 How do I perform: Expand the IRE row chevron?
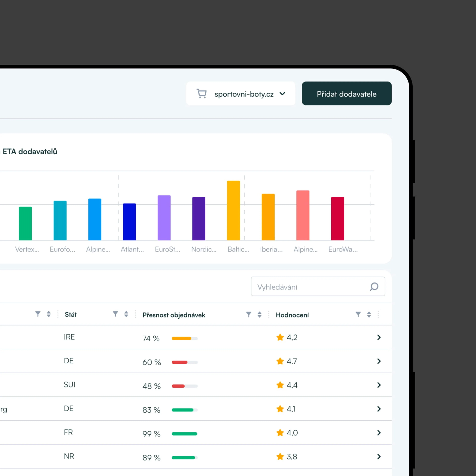point(379,337)
